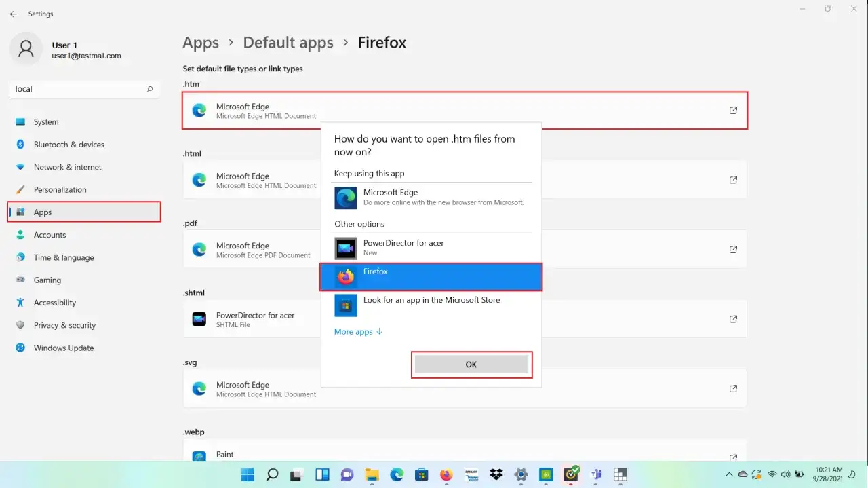
Task: Confirm selection with the OK button
Action: 471,364
